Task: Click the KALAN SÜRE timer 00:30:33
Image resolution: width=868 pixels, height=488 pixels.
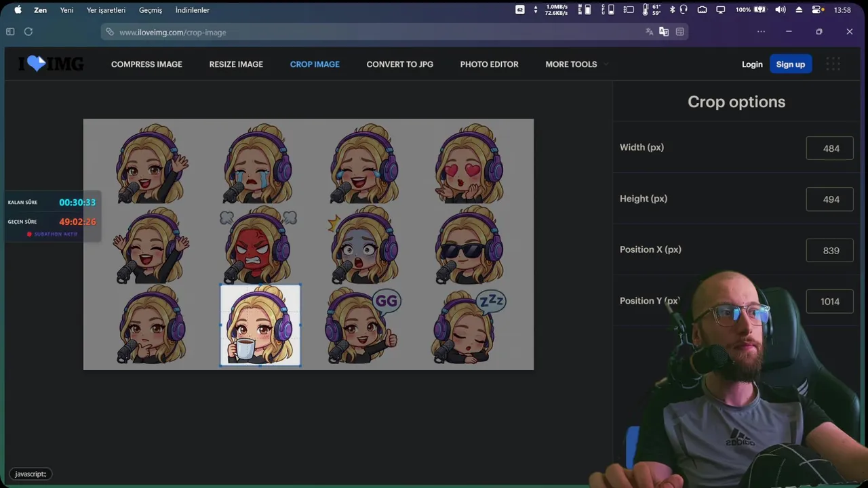Action: pos(77,203)
